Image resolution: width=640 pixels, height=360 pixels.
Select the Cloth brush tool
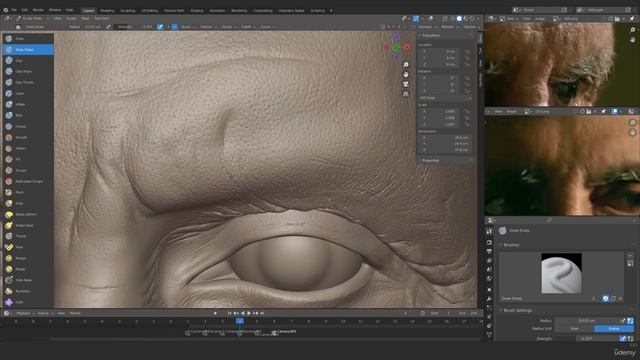pos(28,302)
